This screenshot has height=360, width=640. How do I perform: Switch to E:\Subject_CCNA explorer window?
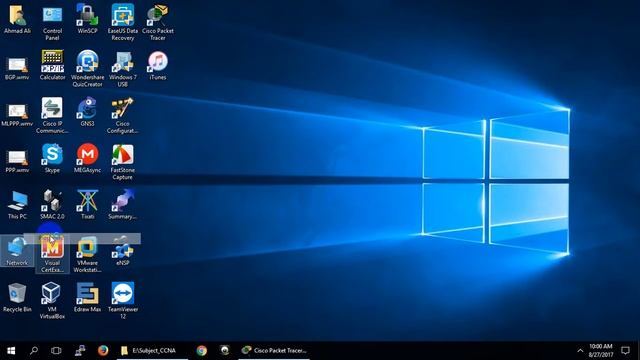tap(152, 351)
